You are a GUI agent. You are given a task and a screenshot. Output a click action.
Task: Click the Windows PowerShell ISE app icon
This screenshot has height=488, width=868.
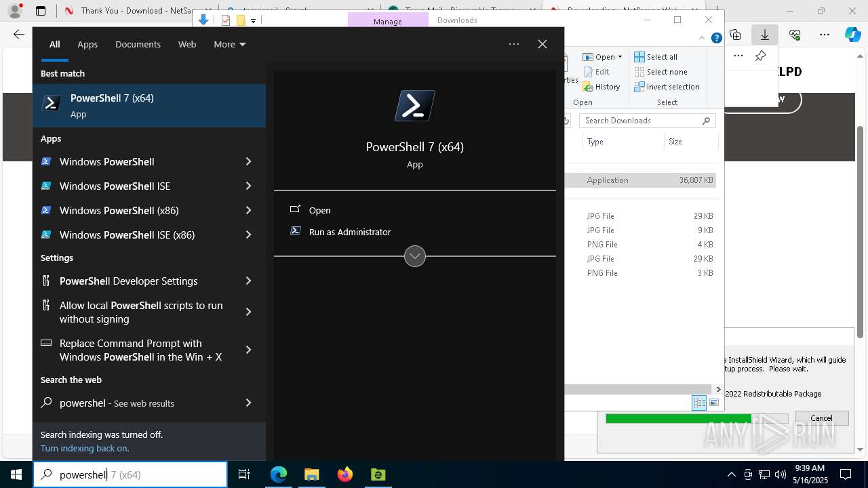[x=46, y=186]
